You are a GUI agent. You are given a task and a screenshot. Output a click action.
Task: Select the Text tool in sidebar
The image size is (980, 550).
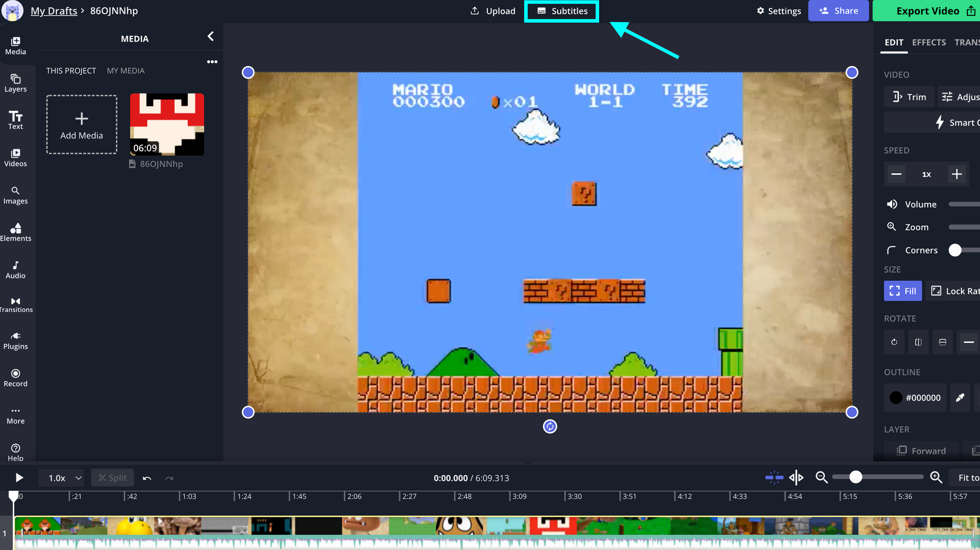15,120
